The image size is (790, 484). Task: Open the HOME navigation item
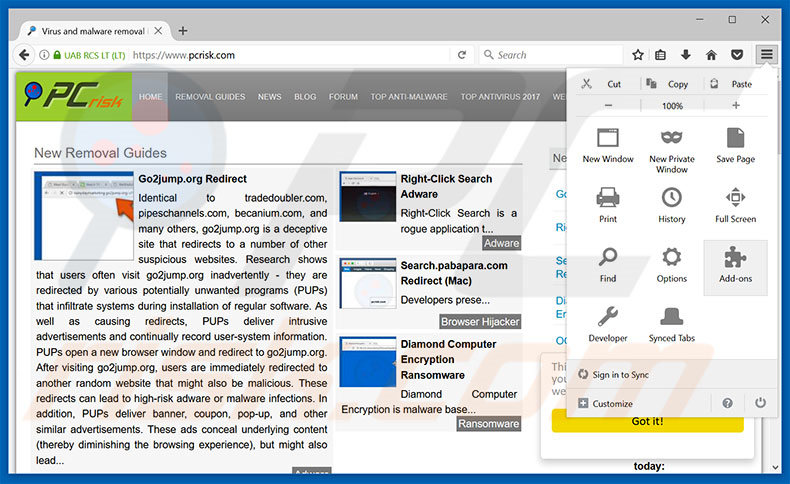click(151, 97)
